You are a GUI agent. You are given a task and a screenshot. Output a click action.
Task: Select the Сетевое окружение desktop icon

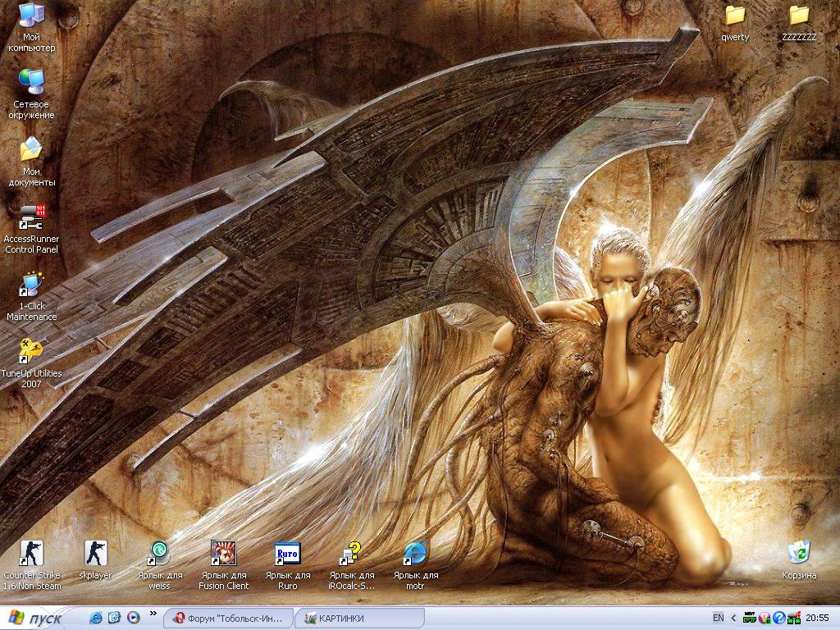tap(31, 94)
